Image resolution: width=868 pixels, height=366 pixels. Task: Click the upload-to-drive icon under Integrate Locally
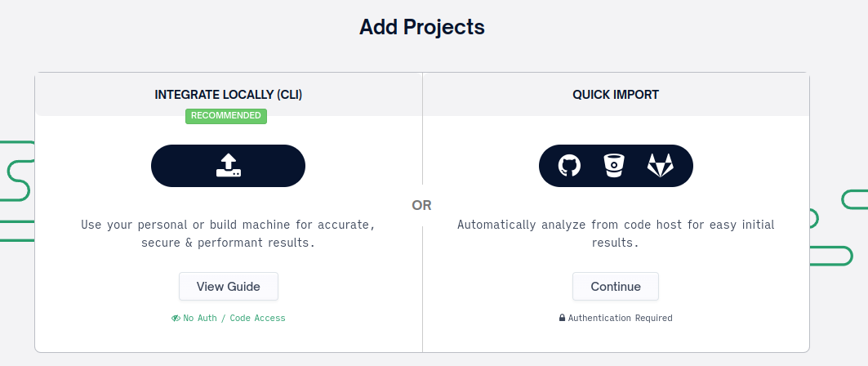228,166
